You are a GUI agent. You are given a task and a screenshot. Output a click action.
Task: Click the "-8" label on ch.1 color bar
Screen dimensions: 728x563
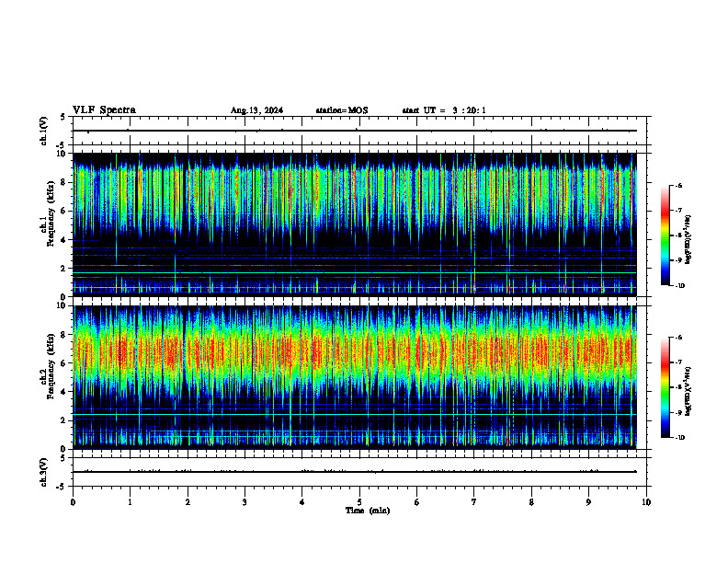(678, 236)
